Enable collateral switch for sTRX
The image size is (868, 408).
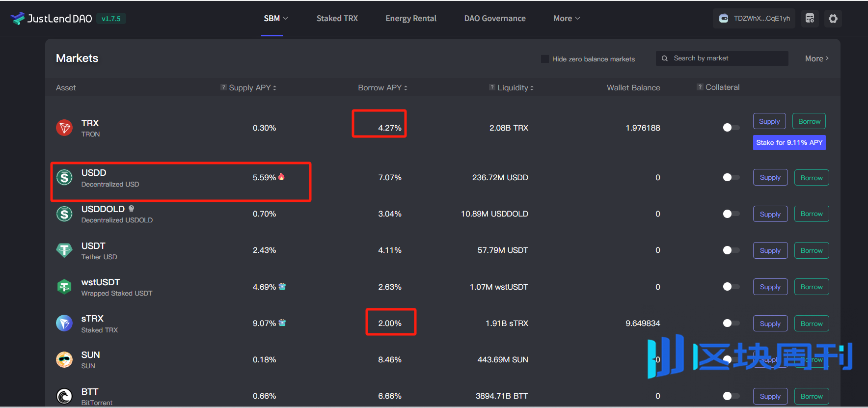point(731,323)
